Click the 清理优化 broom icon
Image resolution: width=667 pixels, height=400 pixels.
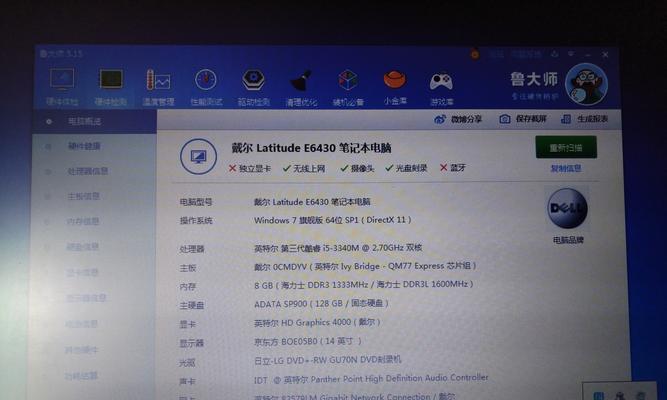(x=301, y=80)
